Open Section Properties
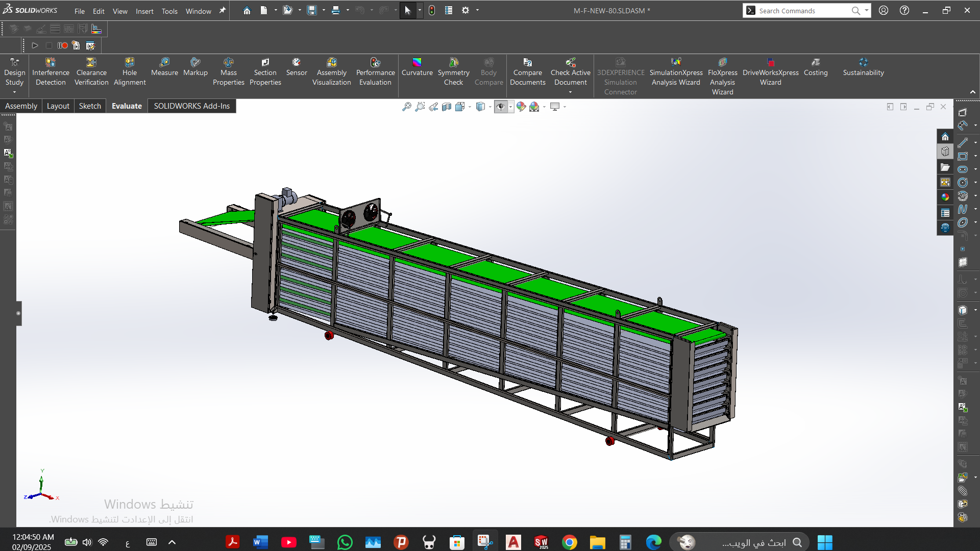The height and width of the screenshot is (551, 980). [x=265, y=71]
